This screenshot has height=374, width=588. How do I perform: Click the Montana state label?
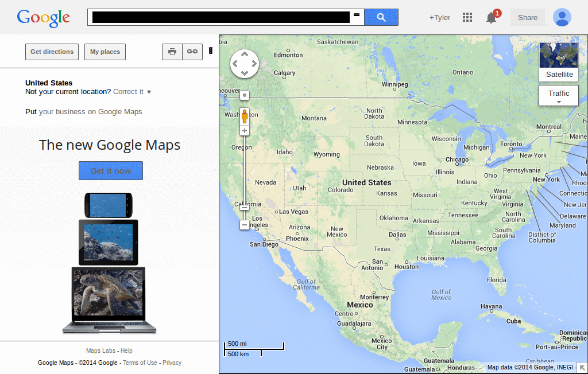[x=314, y=118]
